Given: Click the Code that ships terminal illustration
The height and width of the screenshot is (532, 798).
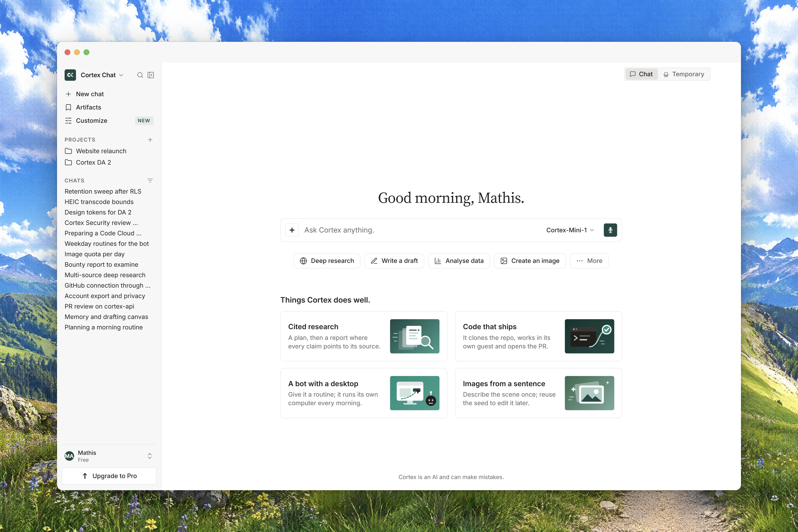Looking at the screenshot, I should pyautogui.click(x=589, y=336).
